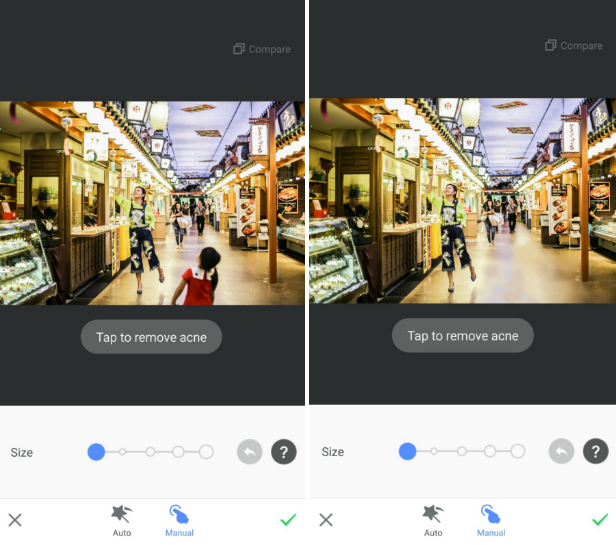Tap the Compare icon in left screen

coord(239,49)
